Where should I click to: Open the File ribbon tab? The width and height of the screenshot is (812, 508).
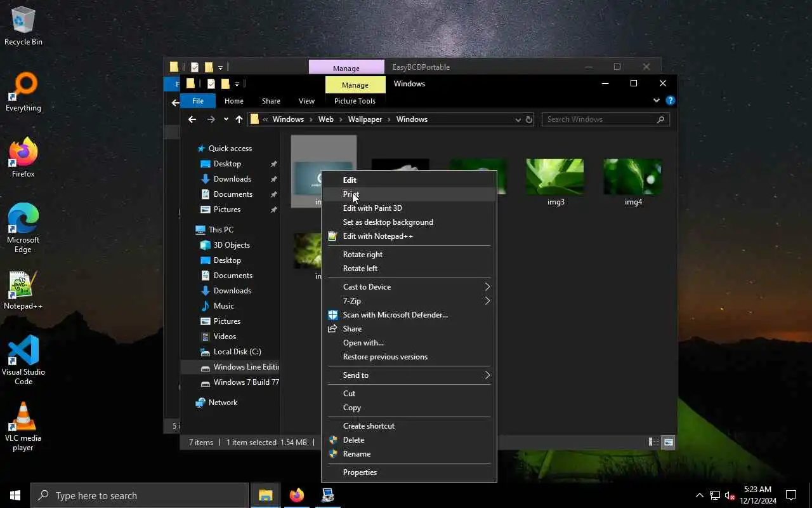coord(198,101)
